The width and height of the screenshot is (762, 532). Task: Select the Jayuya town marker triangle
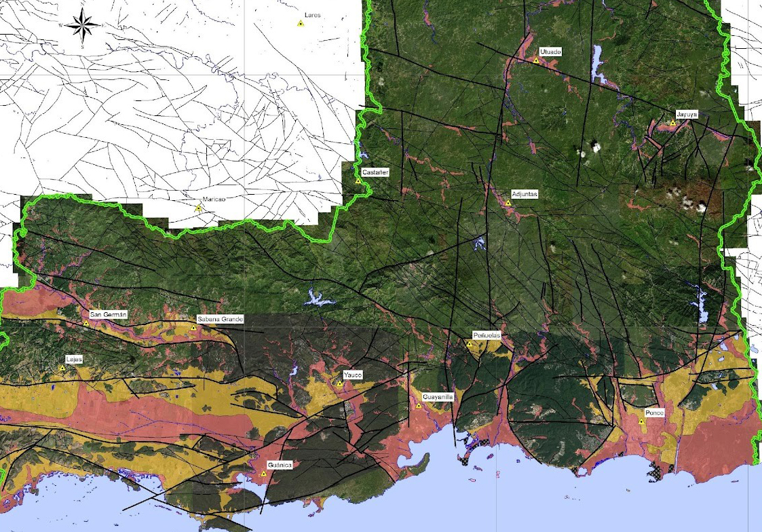(x=672, y=123)
